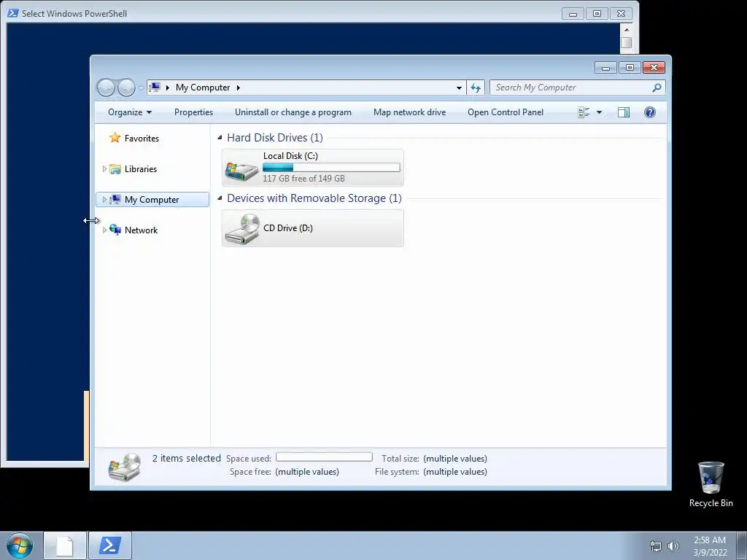
Task: Click the PowerShell title bar icon
Action: click(13, 13)
